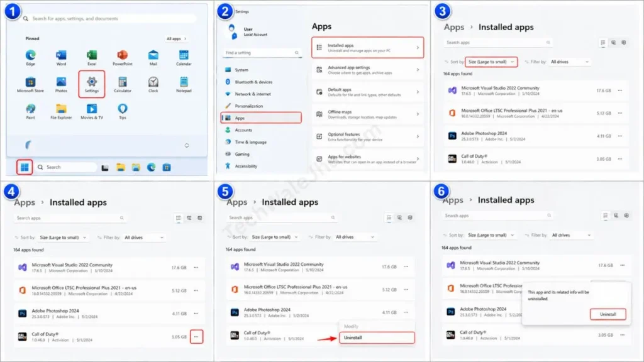644x362 pixels.
Task: Open Apps for websites section
Action: (x=367, y=159)
